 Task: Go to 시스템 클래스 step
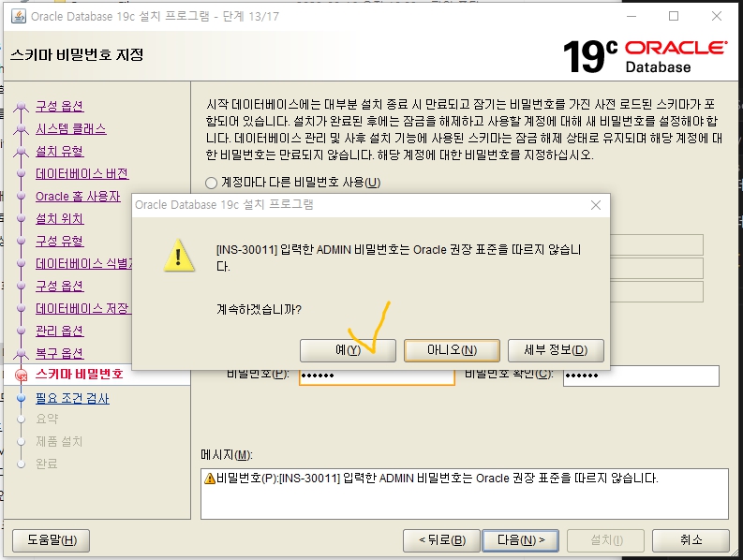pos(71,128)
